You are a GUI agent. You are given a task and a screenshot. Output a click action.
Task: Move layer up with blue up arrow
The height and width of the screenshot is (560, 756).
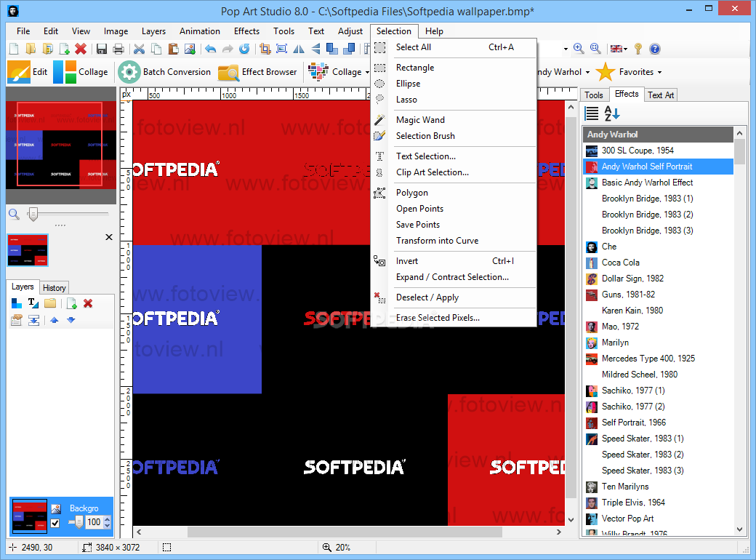coord(54,320)
